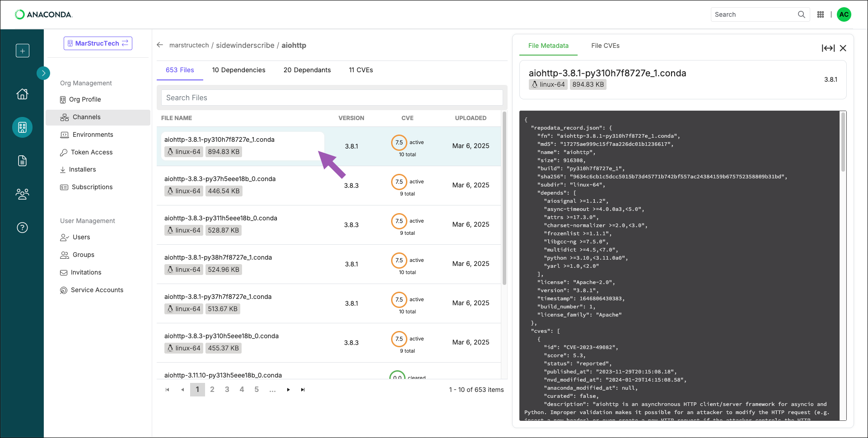Go to page 3 of files

coord(227,390)
